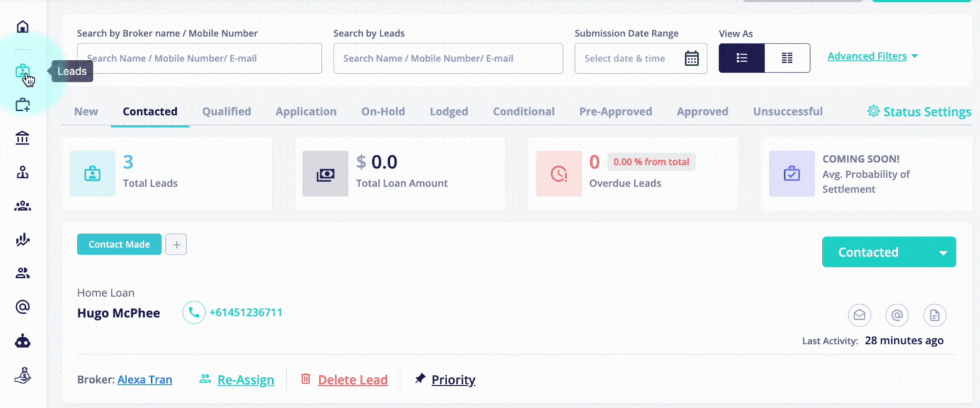Image resolution: width=980 pixels, height=408 pixels.
Task: Click the Re-Assign link
Action: [245, 379]
